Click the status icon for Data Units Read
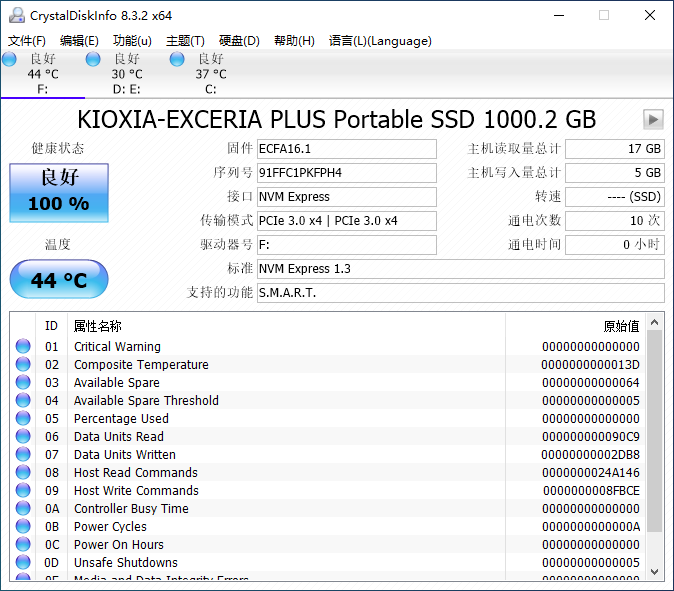674x591 pixels. tap(23, 436)
